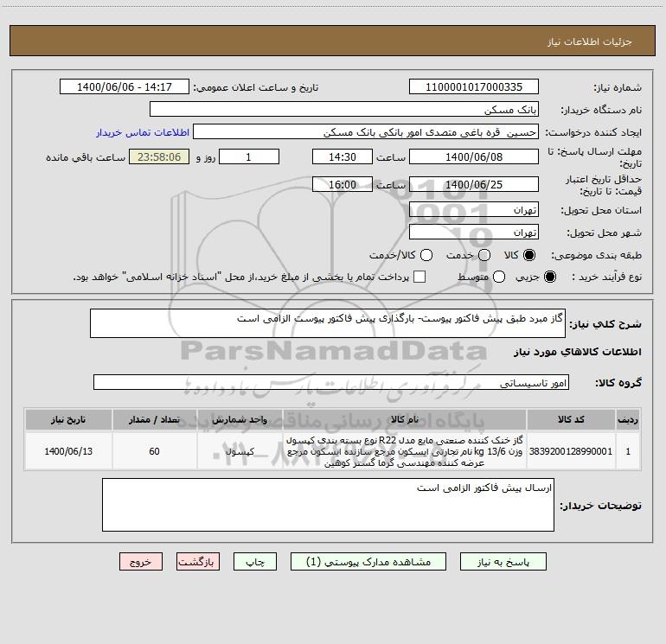
Task: Click the چاپ print button
Action: (x=255, y=562)
